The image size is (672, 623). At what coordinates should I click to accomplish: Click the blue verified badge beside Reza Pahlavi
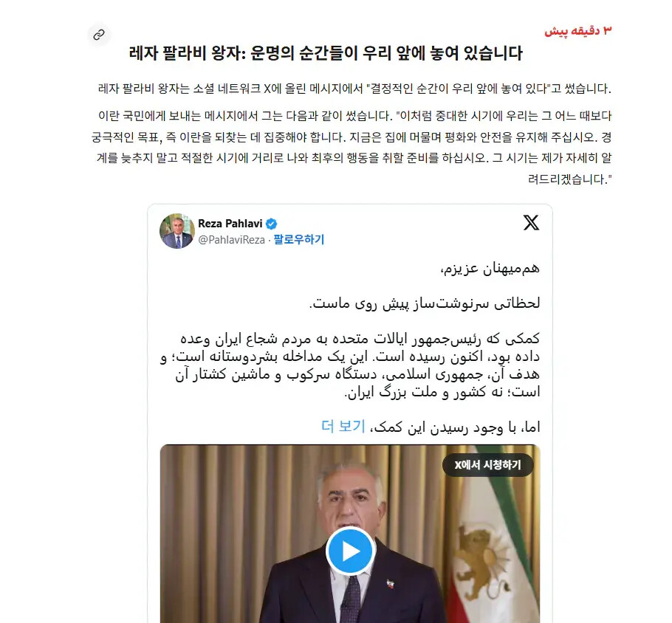tap(271, 224)
